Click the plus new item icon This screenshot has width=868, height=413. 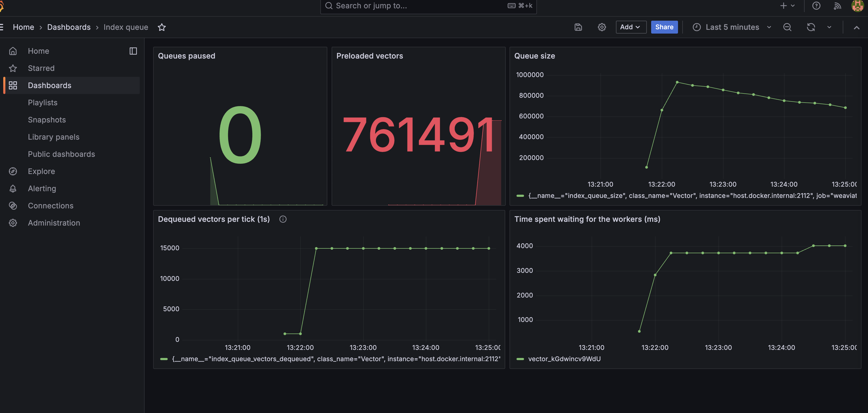click(783, 6)
